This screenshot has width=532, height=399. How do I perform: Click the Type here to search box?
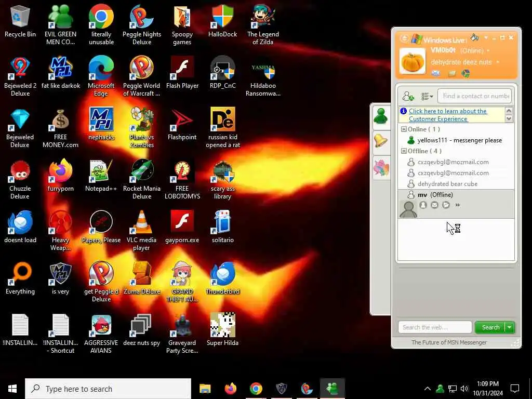click(108, 389)
